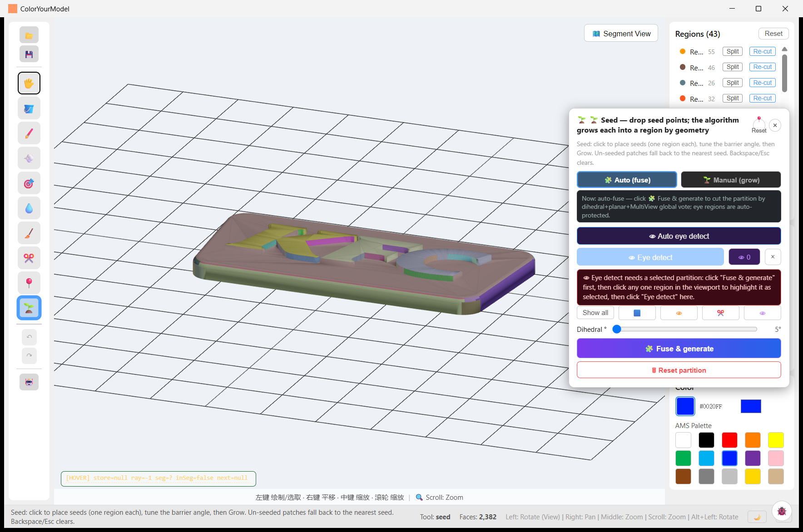Click the purple eye count badge
The width and height of the screenshot is (803, 532).
pyautogui.click(x=744, y=257)
